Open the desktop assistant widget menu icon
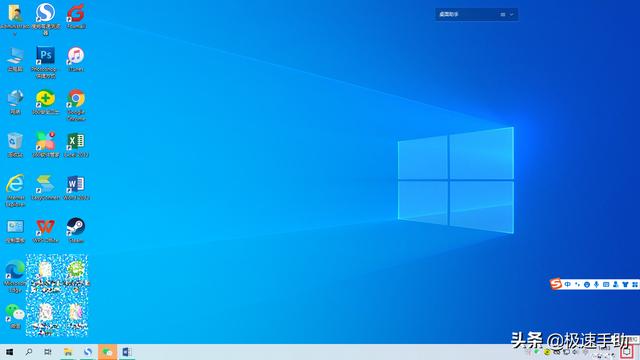This screenshot has height=360, width=640. coord(503,14)
